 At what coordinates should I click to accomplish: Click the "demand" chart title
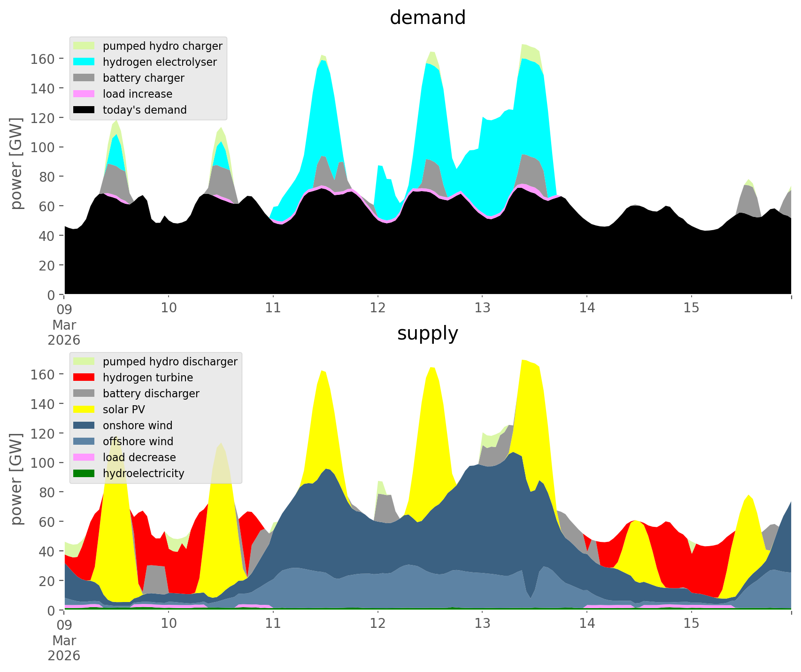[427, 18]
